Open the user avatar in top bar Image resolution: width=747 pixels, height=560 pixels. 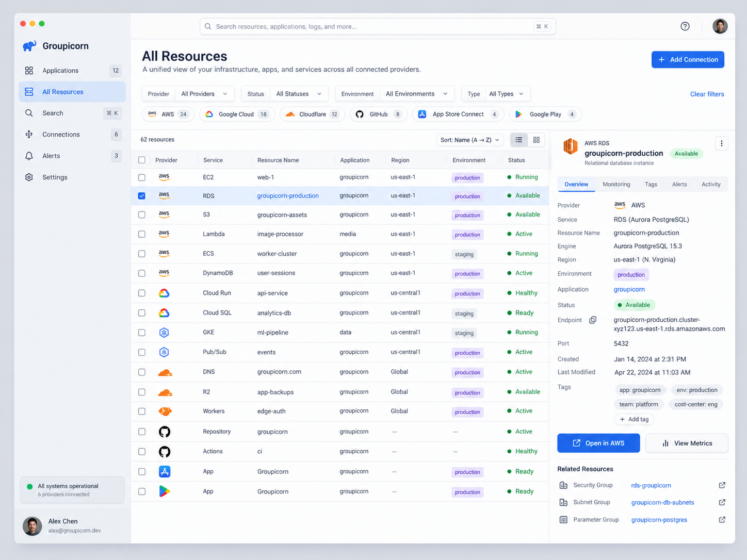point(720,26)
